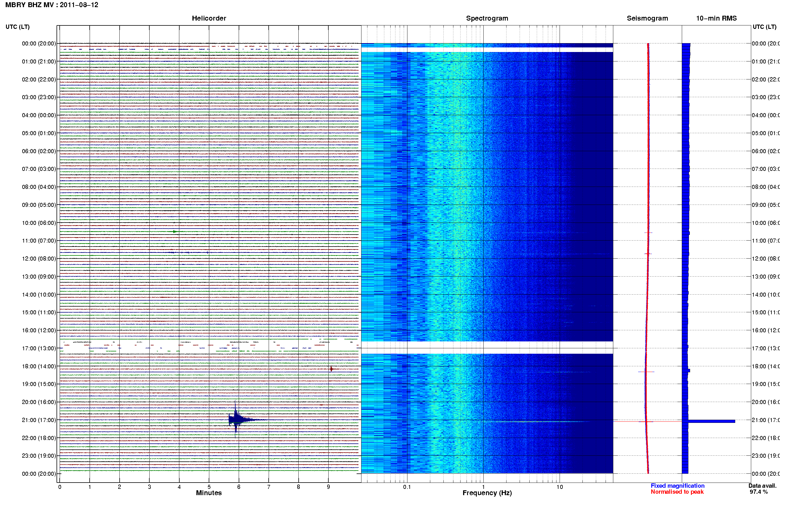The width and height of the screenshot is (812, 508).
Task: Click the Normalised to peak legend text
Action: 677,492
